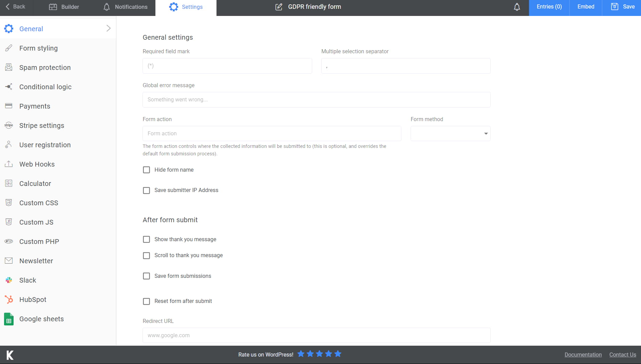Open Web Hooks using the upload icon
641x364 pixels.
(8, 164)
